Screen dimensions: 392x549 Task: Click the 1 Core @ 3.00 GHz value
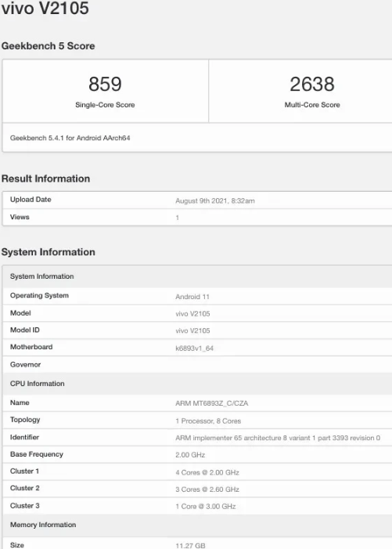click(205, 506)
